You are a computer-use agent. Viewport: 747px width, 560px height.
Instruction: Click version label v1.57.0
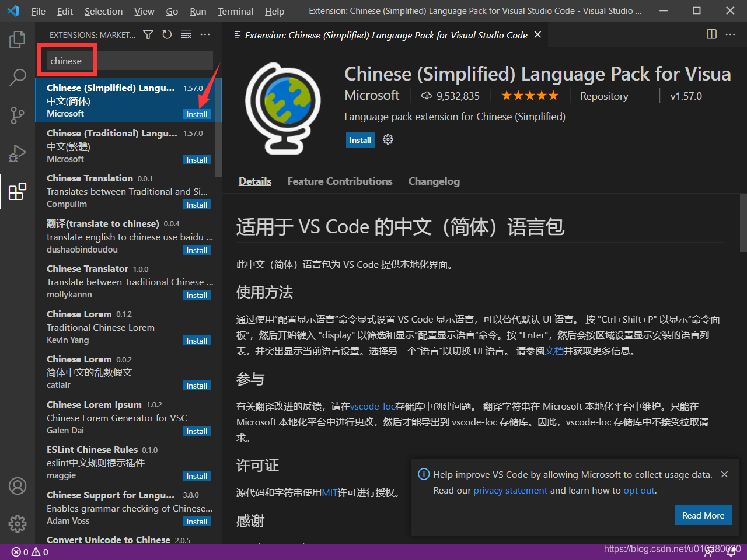pos(686,96)
